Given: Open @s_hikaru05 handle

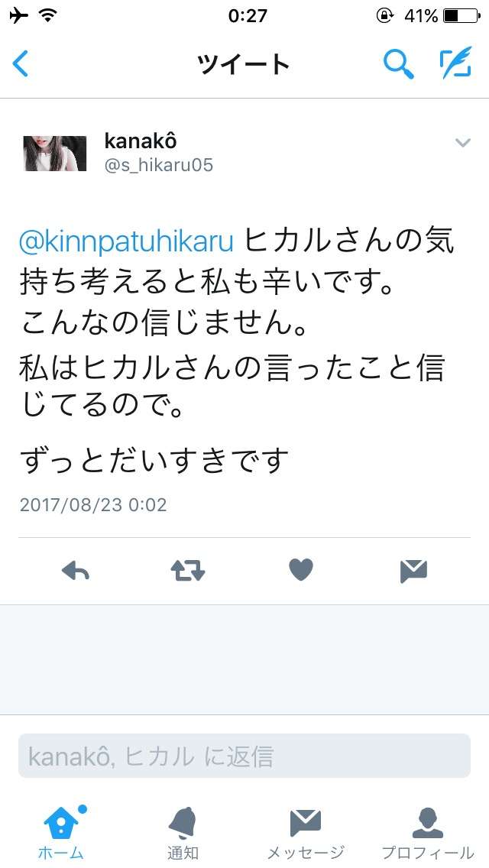Looking at the screenshot, I should coord(159,165).
